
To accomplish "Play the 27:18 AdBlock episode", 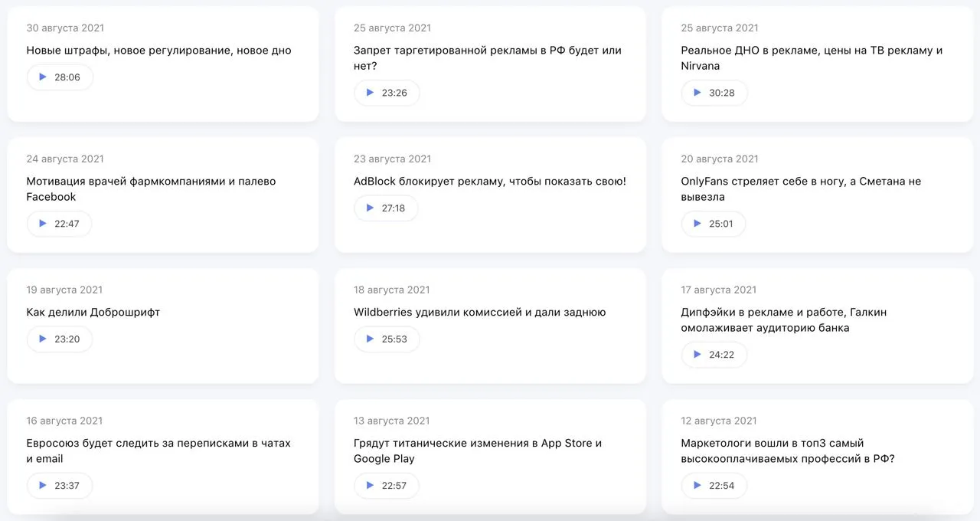I will pyautogui.click(x=386, y=208).
